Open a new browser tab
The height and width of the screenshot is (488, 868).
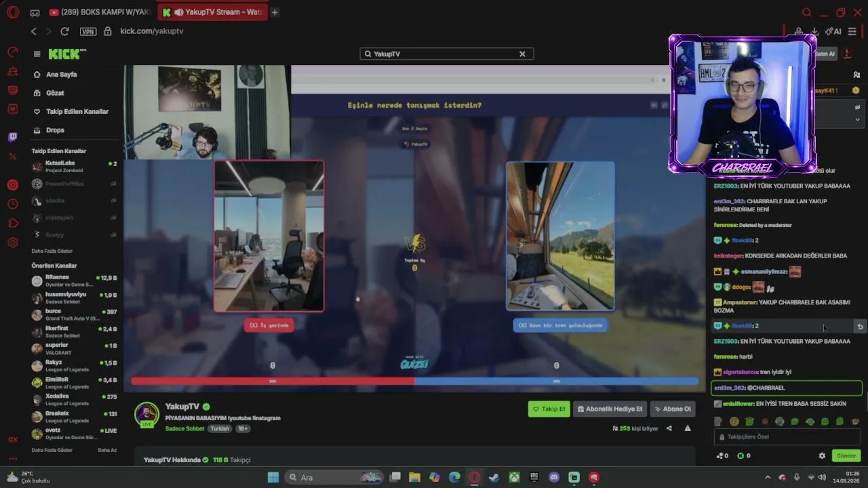point(274,12)
